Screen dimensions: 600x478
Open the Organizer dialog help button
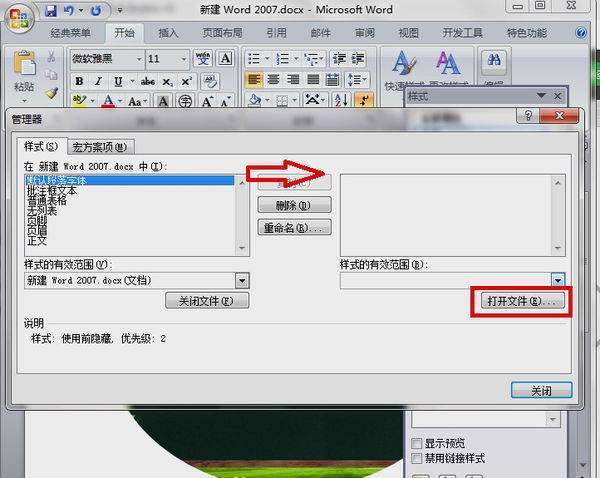(x=528, y=115)
